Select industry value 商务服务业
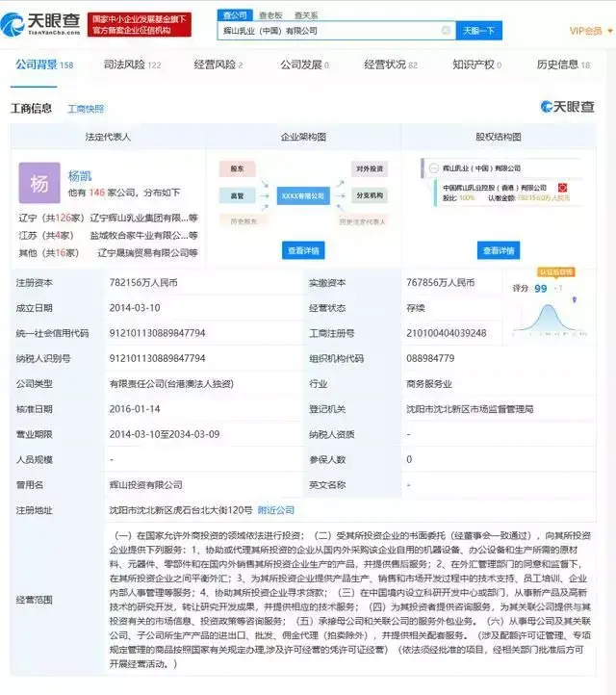The width and height of the screenshot is (616, 695). [x=429, y=384]
